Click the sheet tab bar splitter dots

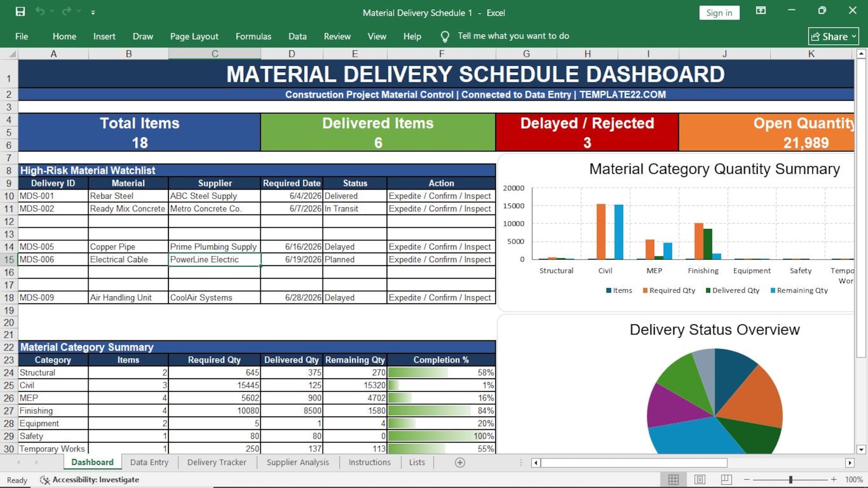coord(520,463)
